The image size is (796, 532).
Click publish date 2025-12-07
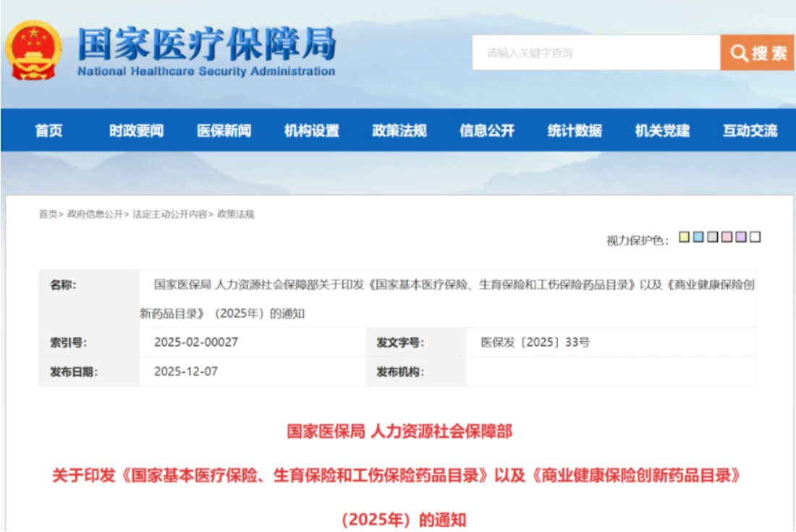click(186, 371)
